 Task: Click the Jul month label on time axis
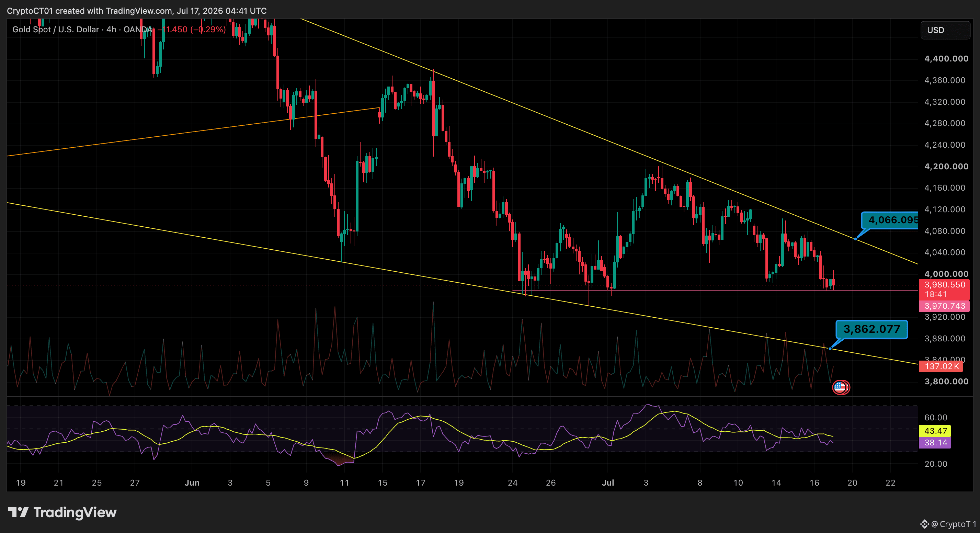click(608, 483)
